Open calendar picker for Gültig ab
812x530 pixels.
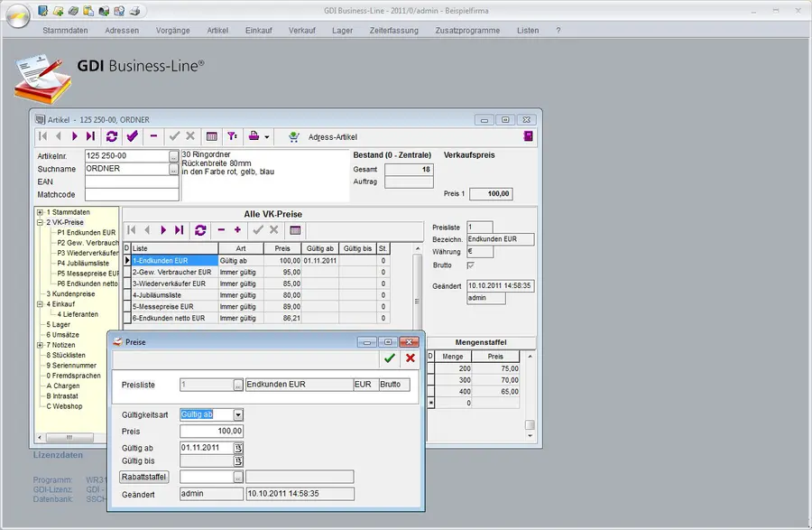click(x=239, y=446)
